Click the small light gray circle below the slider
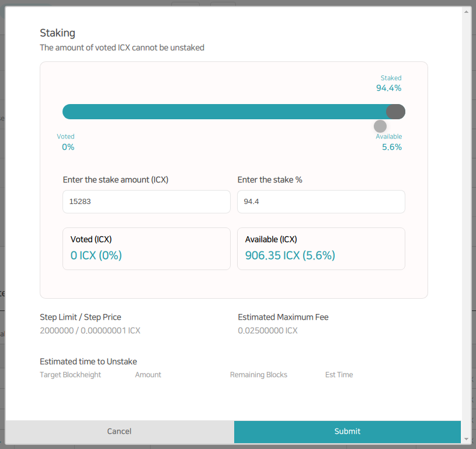The image size is (476, 449). click(x=380, y=126)
